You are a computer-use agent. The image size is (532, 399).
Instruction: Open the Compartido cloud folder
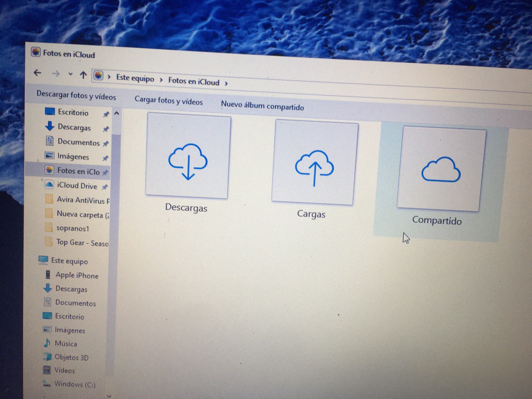tap(441, 169)
